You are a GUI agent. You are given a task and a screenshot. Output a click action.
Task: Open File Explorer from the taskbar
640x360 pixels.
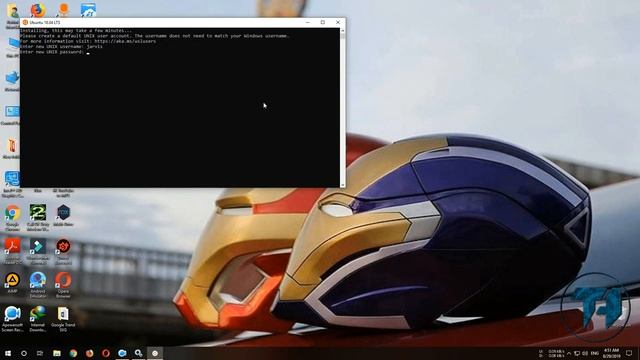(x=57, y=353)
